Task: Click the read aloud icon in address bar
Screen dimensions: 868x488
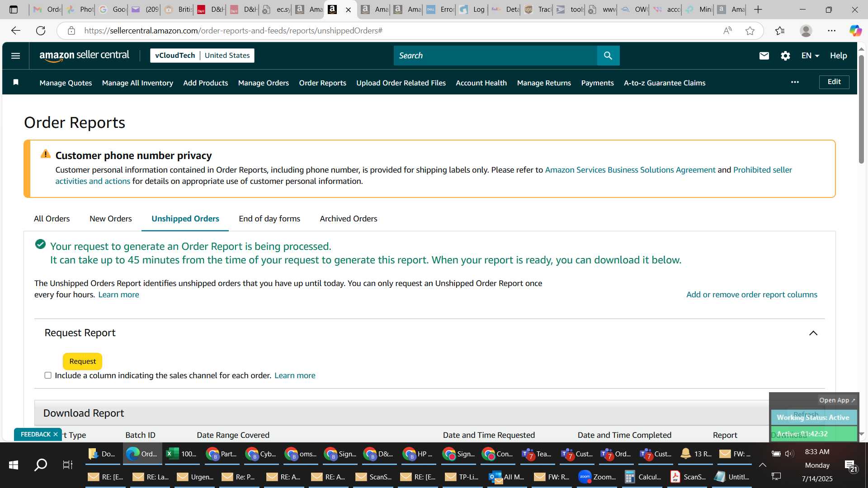Action: (727, 31)
